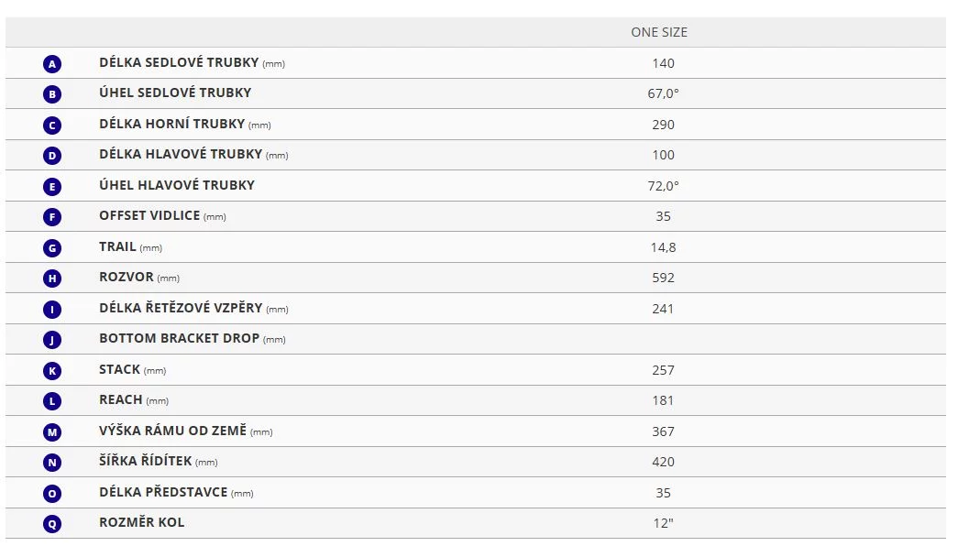This screenshot has width=980, height=557.
Task: Select the 12" wheel size value
Action: click(663, 523)
